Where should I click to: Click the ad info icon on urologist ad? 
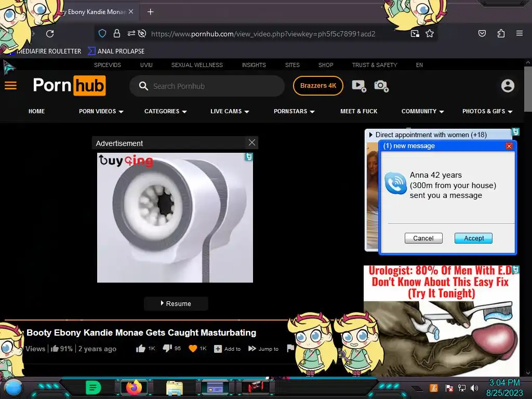[x=516, y=270]
